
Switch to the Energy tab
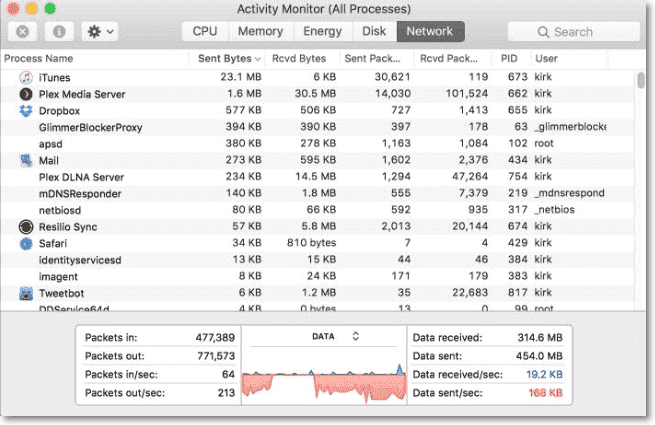tap(321, 31)
